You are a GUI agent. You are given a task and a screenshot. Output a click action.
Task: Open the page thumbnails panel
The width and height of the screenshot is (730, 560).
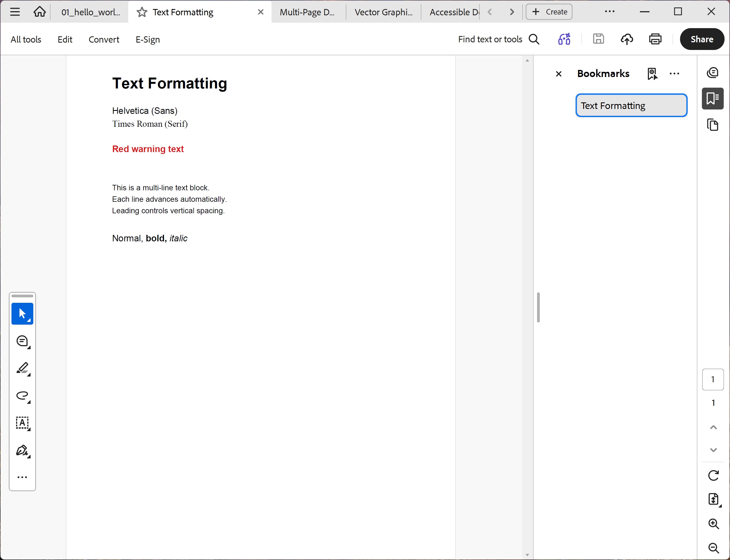click(x=713, y=125)
